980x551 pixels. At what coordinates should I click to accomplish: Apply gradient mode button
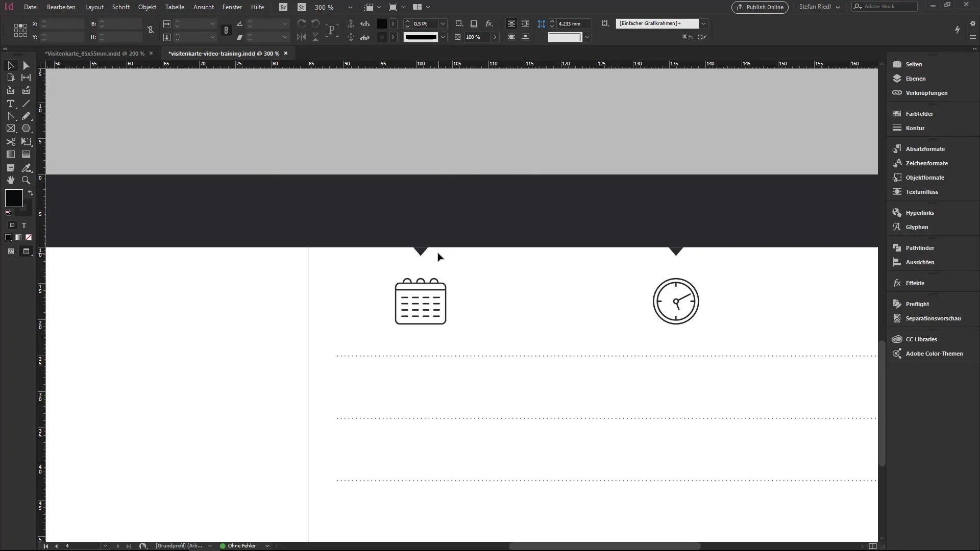click(18, 237)
